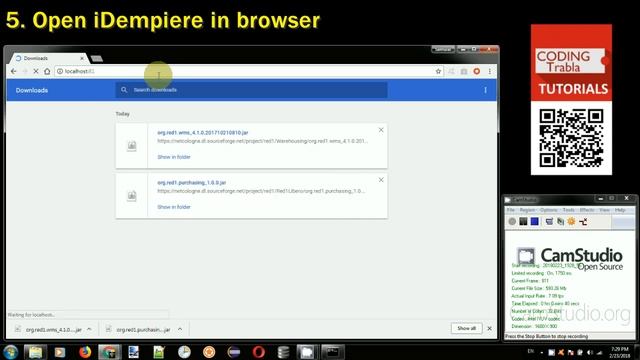Open Eclipse icon in taskbar
Viewport: 640px width, 360px height.
pos(234,352)
